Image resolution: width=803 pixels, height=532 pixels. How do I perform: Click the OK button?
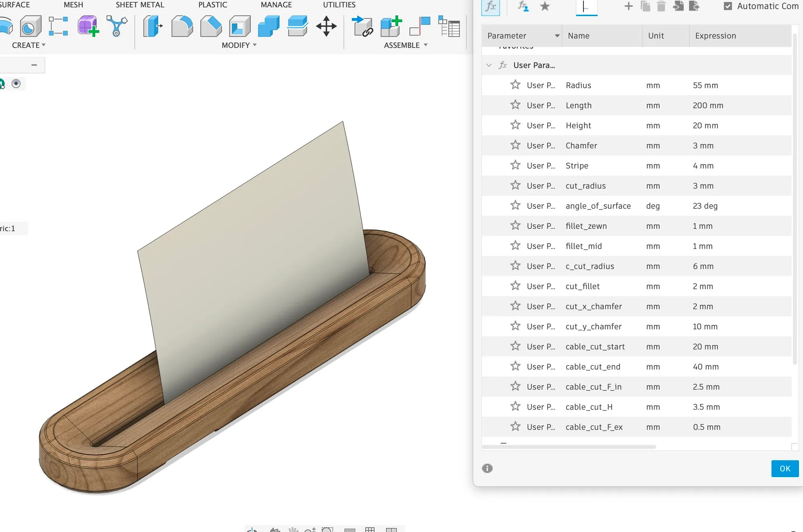pyautogui.click(x=785, y=469)
